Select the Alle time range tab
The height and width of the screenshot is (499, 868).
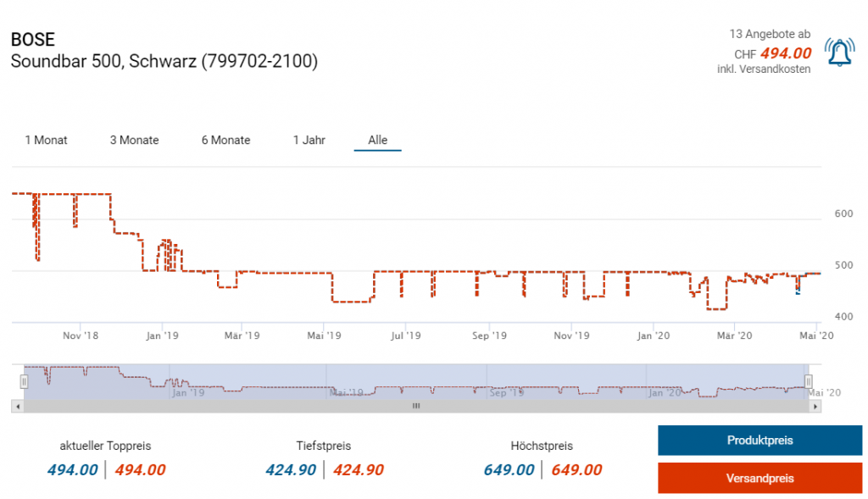click(x=377, y=140)
